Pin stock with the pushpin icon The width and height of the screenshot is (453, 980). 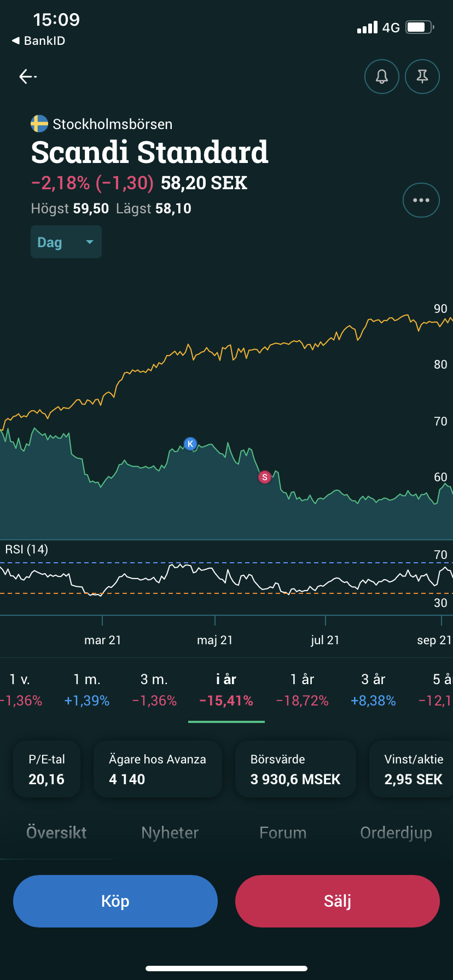(x=422, y=77)
